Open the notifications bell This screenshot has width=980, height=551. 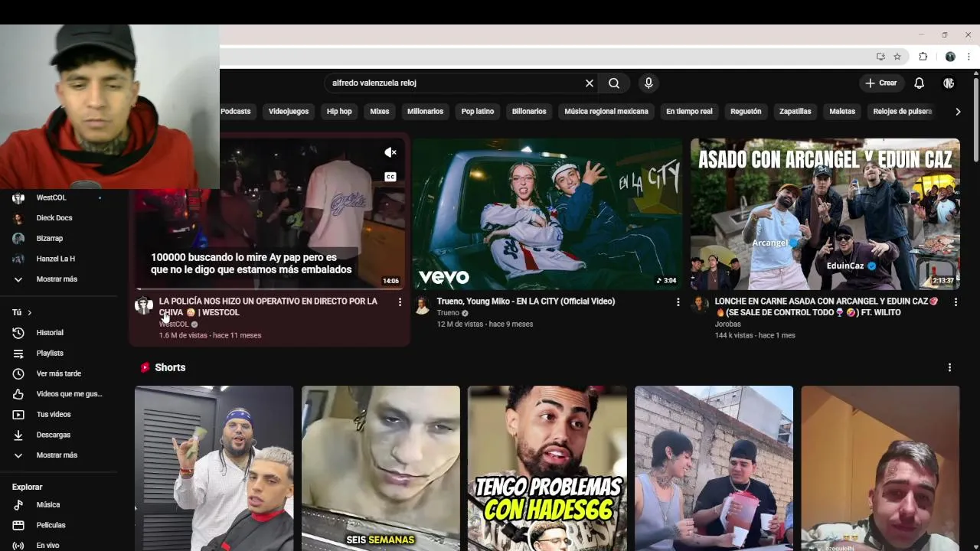(x=920, y=83)
